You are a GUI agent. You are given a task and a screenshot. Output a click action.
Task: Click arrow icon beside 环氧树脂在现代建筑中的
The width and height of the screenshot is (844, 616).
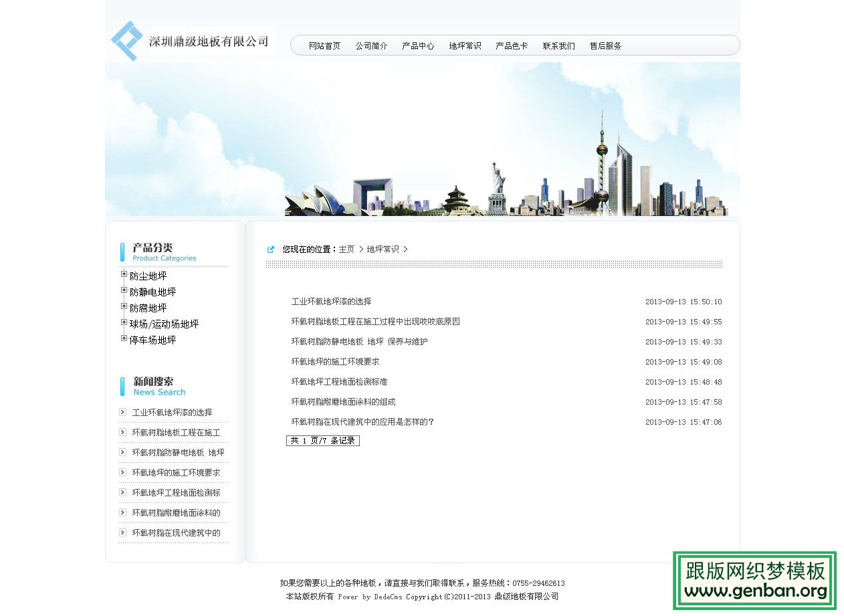tap(123, 532)
